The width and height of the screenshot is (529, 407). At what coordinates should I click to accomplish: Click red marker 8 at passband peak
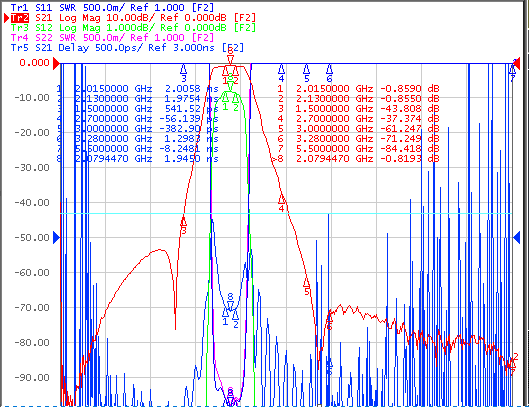230,60
